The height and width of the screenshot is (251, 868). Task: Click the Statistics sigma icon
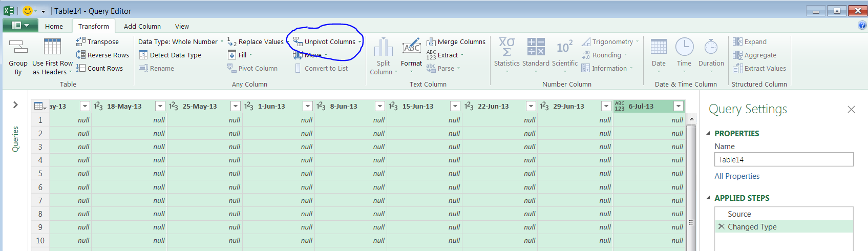(x=506, y=47)
